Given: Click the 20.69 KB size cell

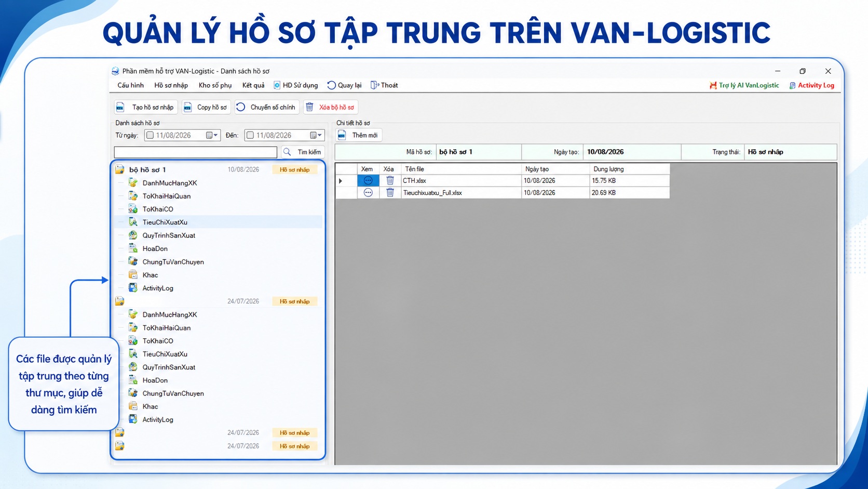Looking at the screenshot, I should click(630, 193).
